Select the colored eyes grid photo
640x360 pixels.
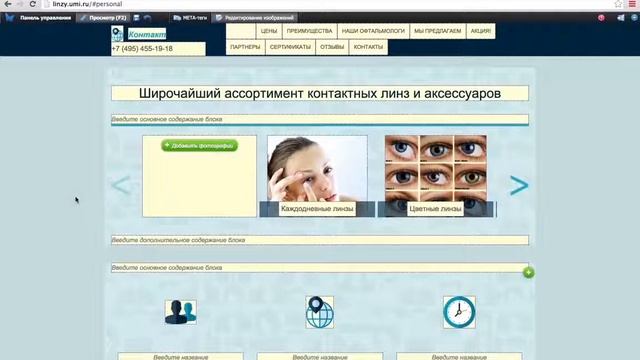[436, 169]
